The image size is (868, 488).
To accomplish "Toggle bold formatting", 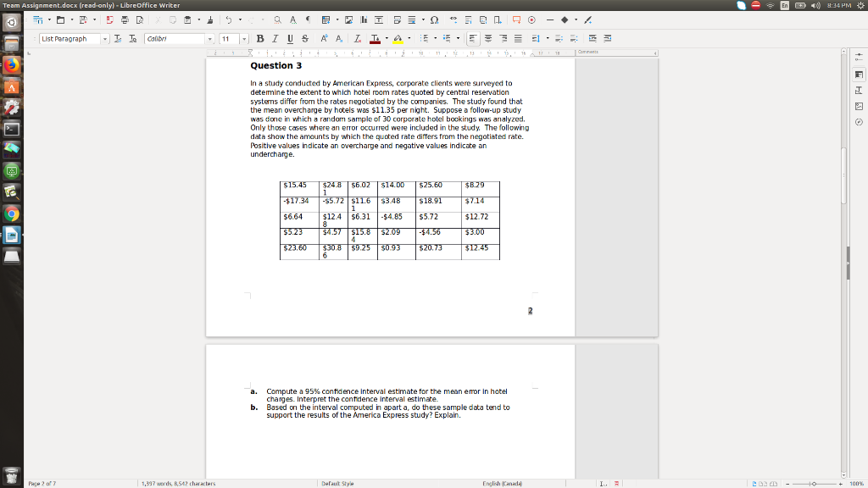I will point(259,37).
